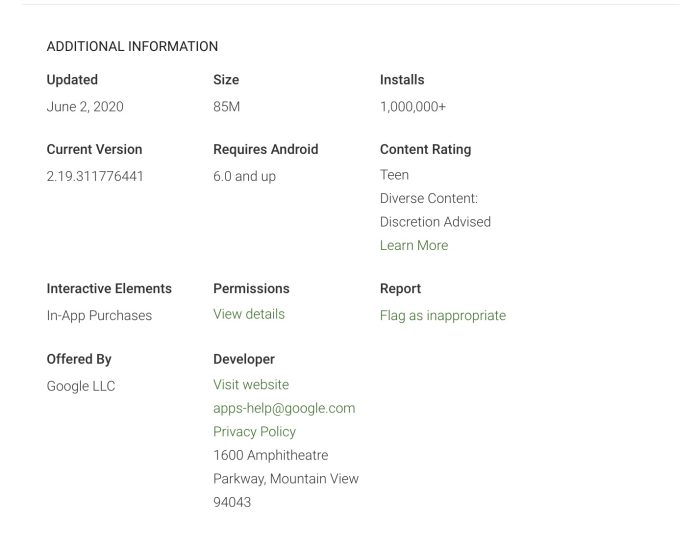
Task: Click the Teen content rating text
Action: [394, 174]
